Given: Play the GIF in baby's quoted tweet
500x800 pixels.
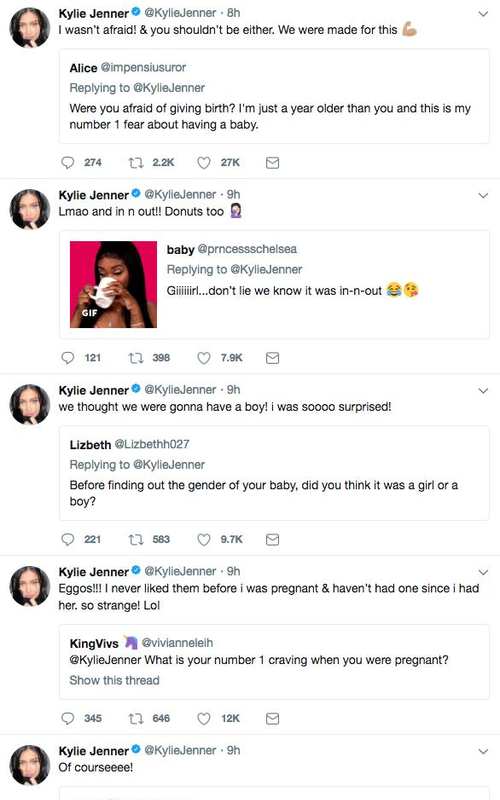Looking at the screenshot, I should coord(113,285).
